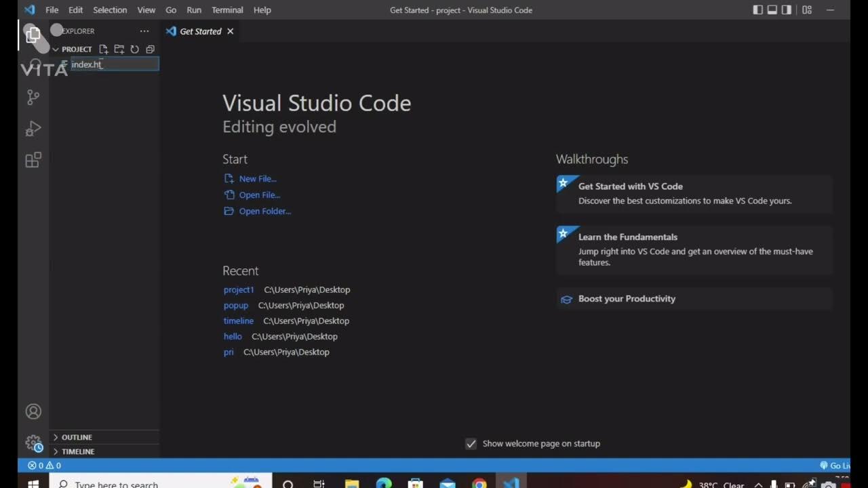Click the weather 38°C Clear taskbar widget
Image resolution: width=868 pixels, height=488 pixels.
click(713, 484)
